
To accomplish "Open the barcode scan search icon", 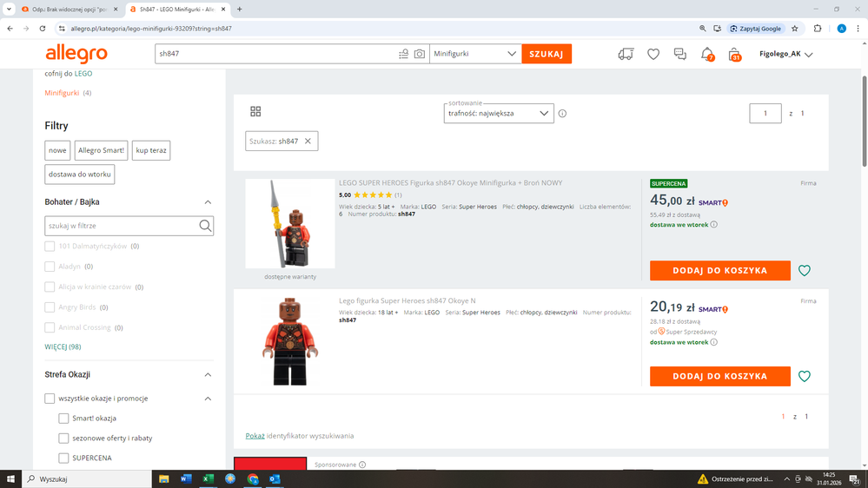I will pos(403,54).
